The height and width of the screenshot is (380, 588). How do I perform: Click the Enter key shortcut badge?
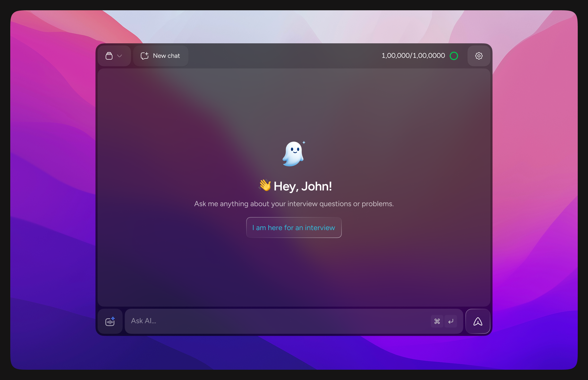tap(451, 321)
